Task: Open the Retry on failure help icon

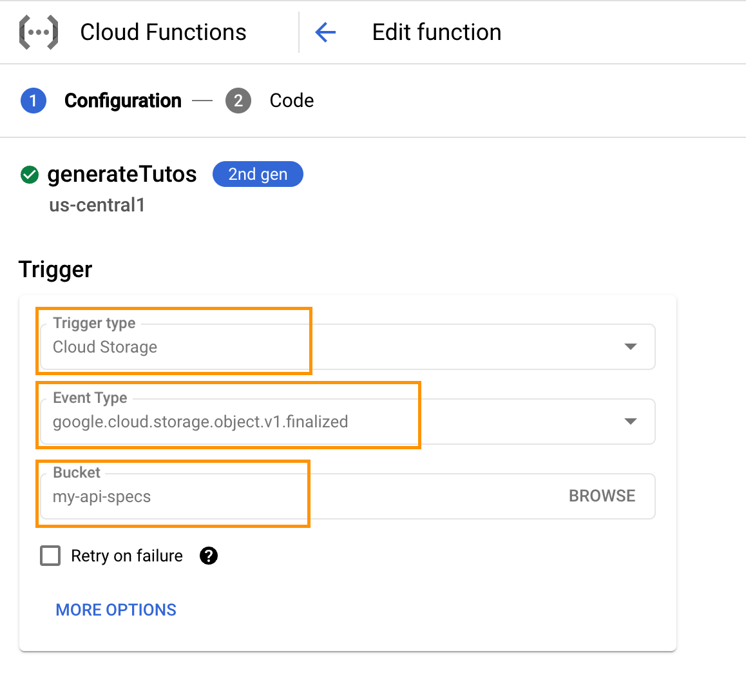Action: point(208,556)
